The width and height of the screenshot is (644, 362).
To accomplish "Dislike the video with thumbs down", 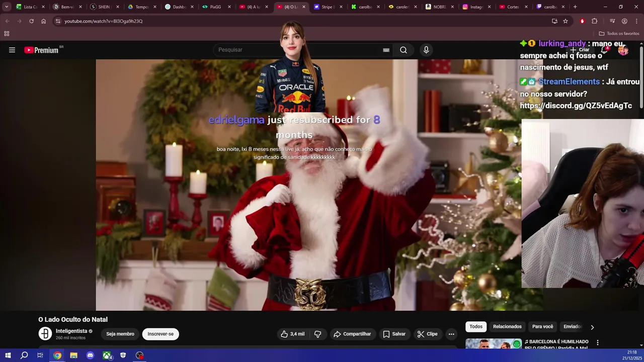I will point(317,334).
